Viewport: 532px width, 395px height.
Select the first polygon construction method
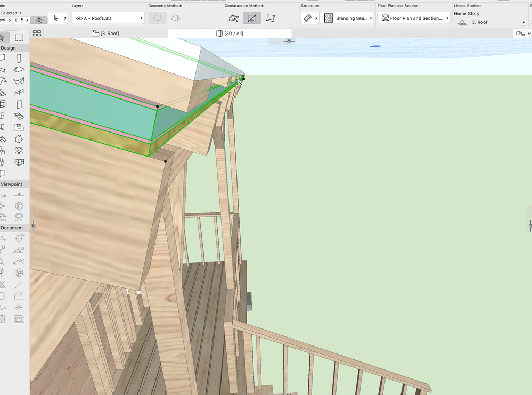(x=233, y=18)
